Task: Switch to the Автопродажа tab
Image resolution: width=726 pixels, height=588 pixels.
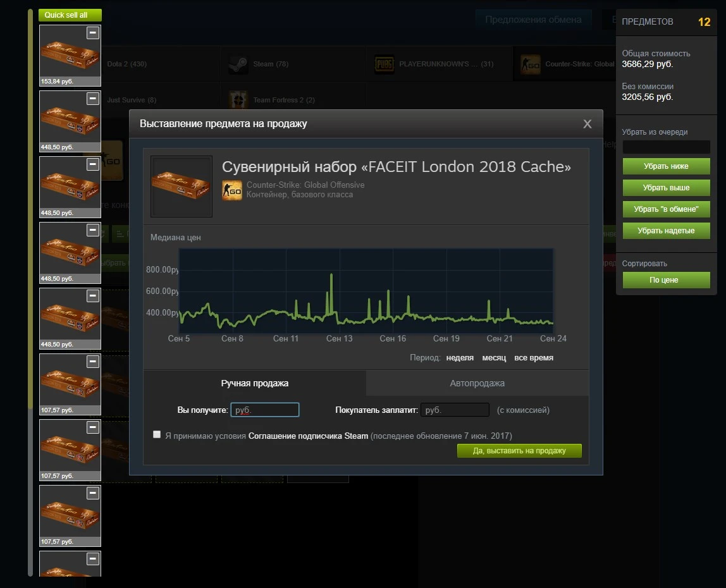Action: coord(477,383)
